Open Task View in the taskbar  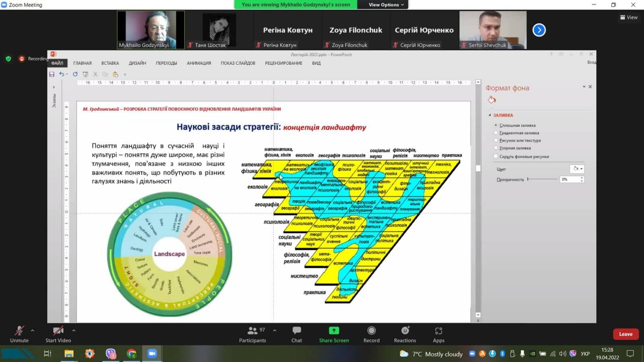coord(47,354)
